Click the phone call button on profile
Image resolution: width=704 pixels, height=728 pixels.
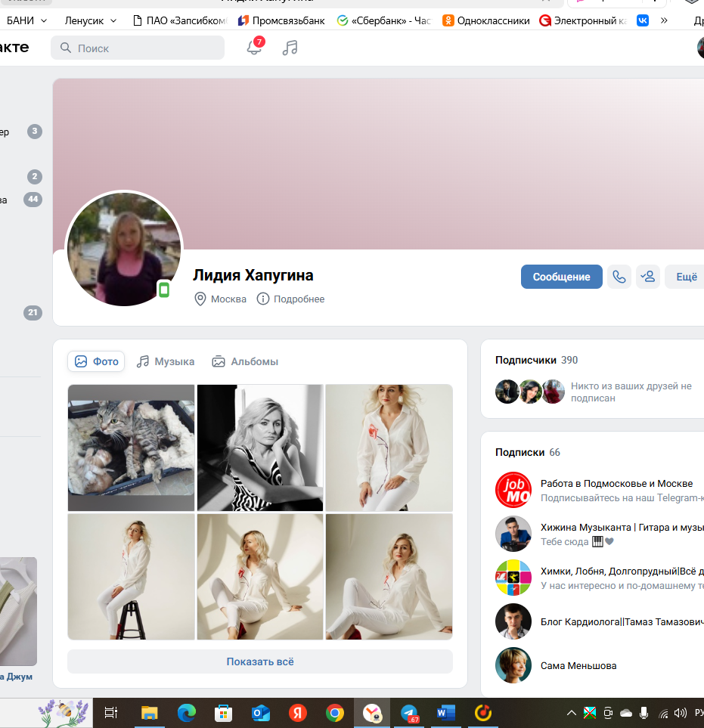click(619, 277)
